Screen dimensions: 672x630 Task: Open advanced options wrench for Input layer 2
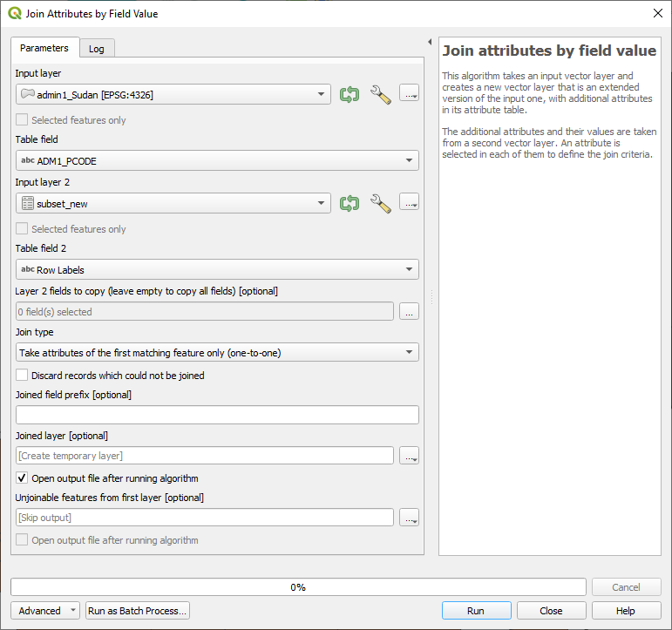(x=380, y=203)
